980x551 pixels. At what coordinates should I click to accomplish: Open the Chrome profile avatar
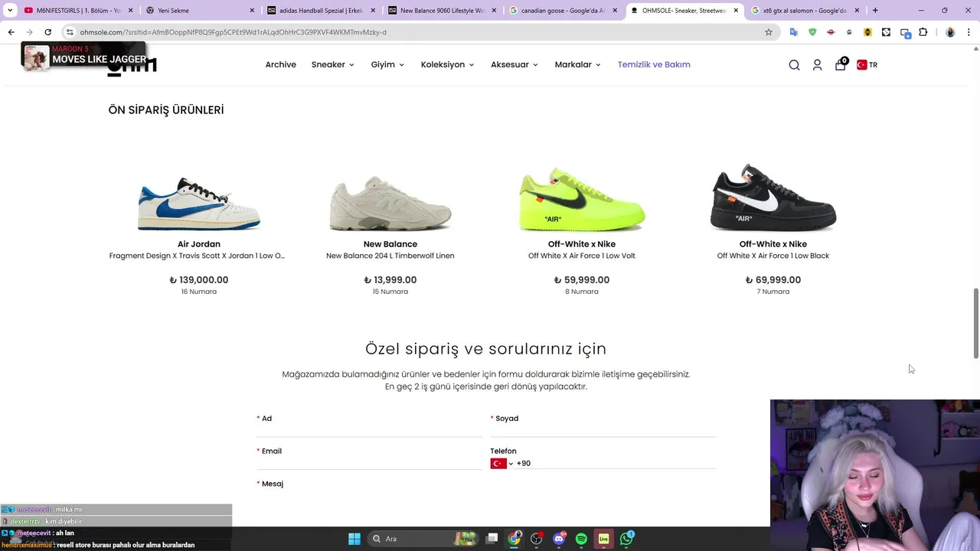click(x=950, y=32)
